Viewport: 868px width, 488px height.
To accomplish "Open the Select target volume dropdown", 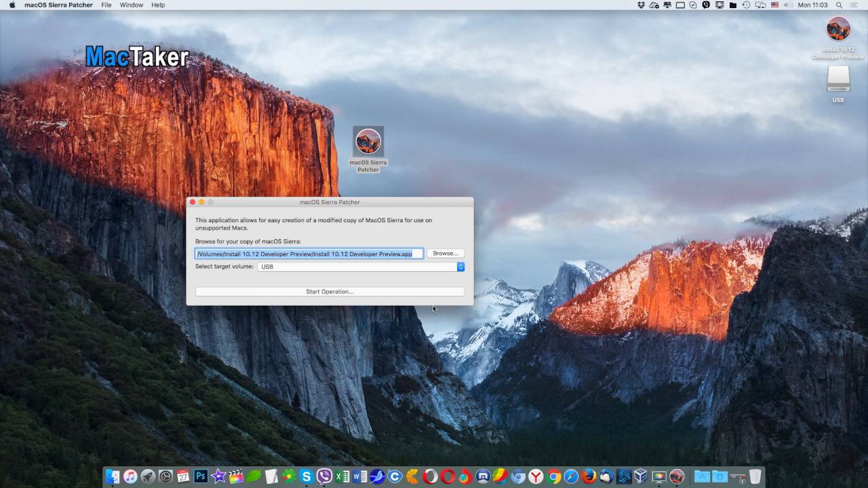I will coord(361,267).
